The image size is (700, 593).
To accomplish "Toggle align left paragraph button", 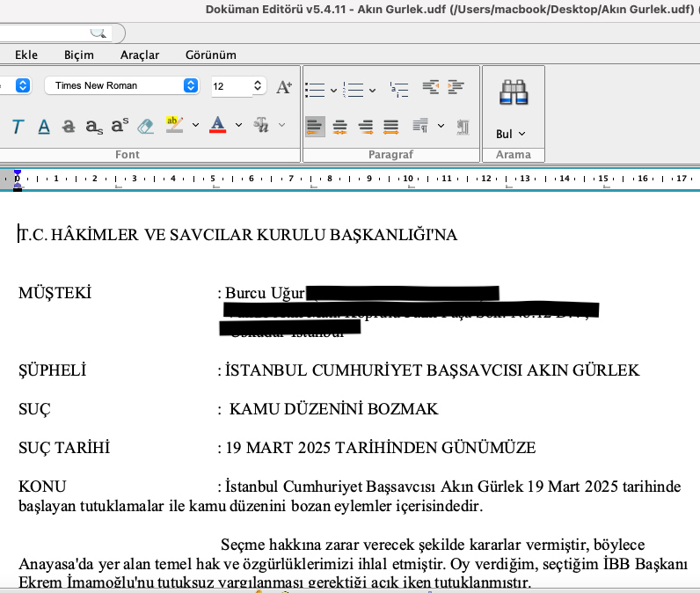I will pyautogui.click(x=315, y=127).
